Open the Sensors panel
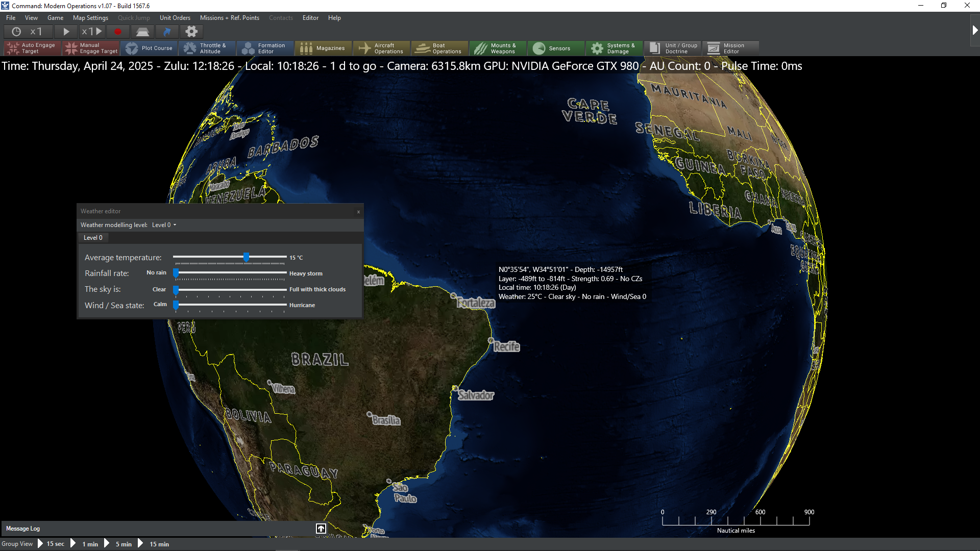This screenshot has width=980, height=551. (x=556, y=48)
